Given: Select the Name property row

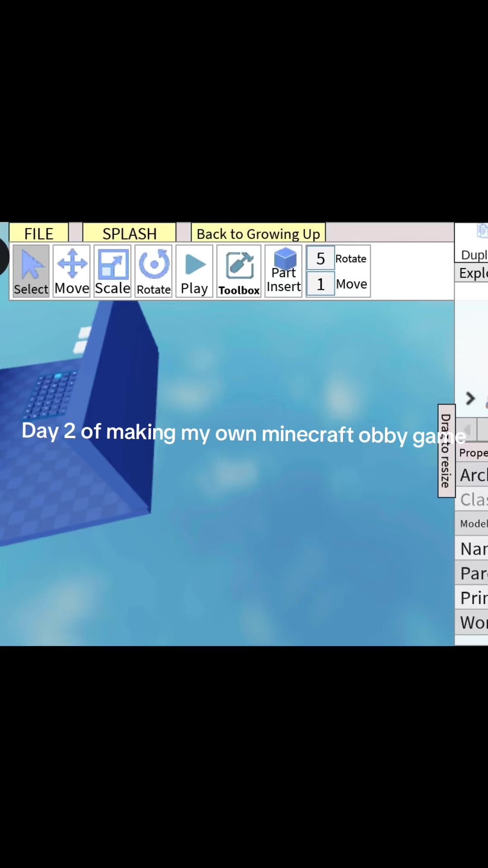Looking at the screenshot, I should coord(472,548).
